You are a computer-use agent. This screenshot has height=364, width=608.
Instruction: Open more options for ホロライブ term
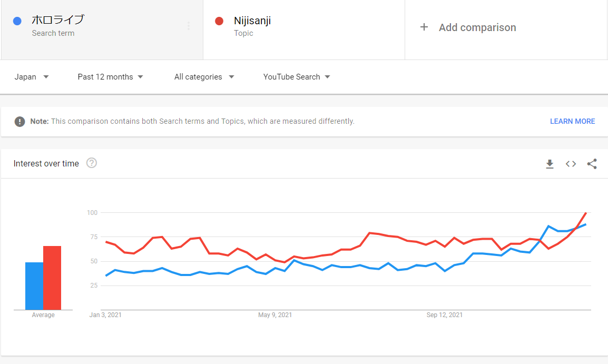tap(189, 26)
